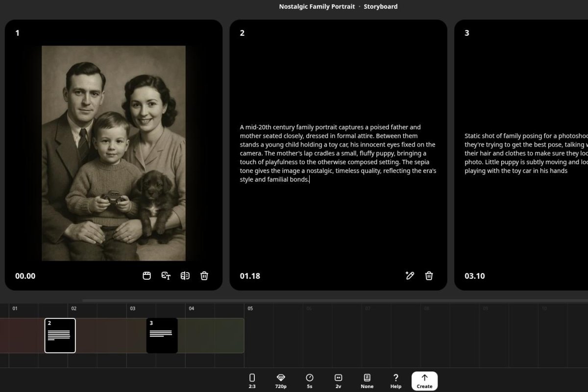Delete storyboard card 1 with trash icon
Screen dimensions: 588x392
click(x=204, y=276)
